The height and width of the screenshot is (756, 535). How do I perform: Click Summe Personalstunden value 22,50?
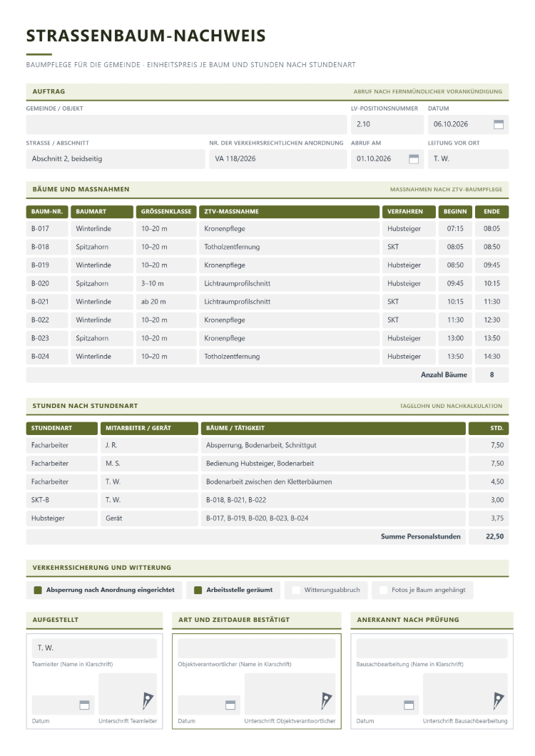click(488, 537)
